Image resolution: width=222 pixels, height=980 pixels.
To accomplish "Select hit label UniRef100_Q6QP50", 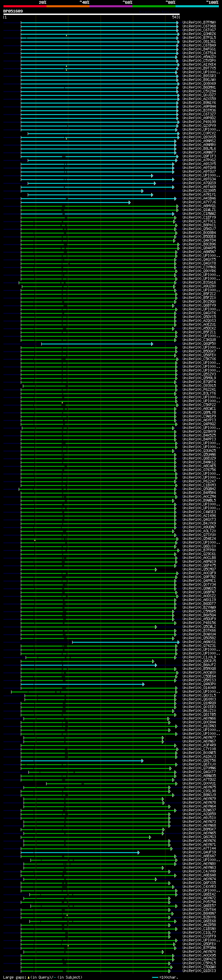I will point(199,344).
